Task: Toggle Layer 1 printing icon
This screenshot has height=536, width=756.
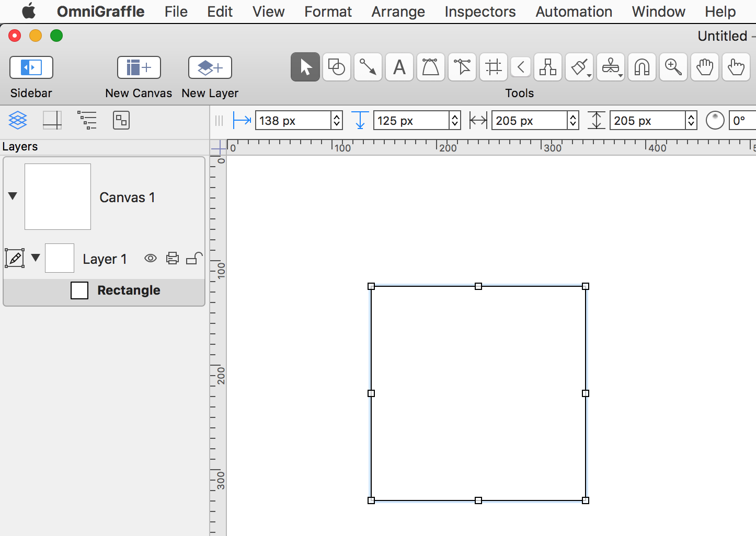Action: [x=173, y=258]
